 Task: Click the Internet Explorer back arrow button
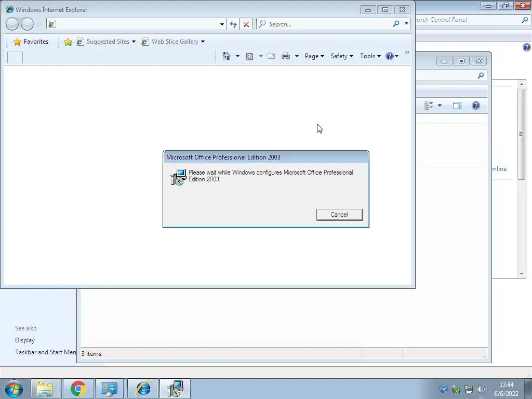12,24
